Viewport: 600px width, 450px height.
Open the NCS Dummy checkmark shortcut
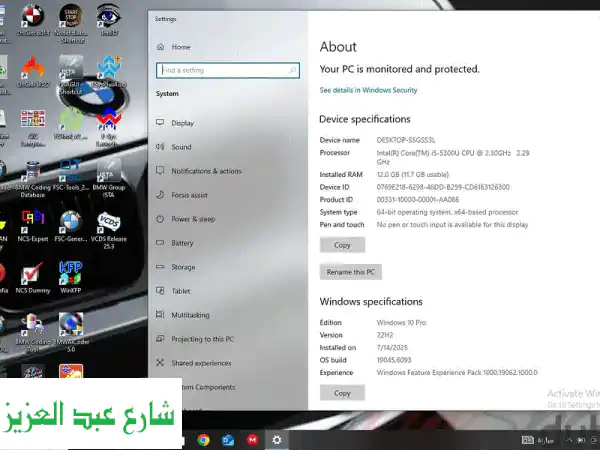[x=33, y=277]
